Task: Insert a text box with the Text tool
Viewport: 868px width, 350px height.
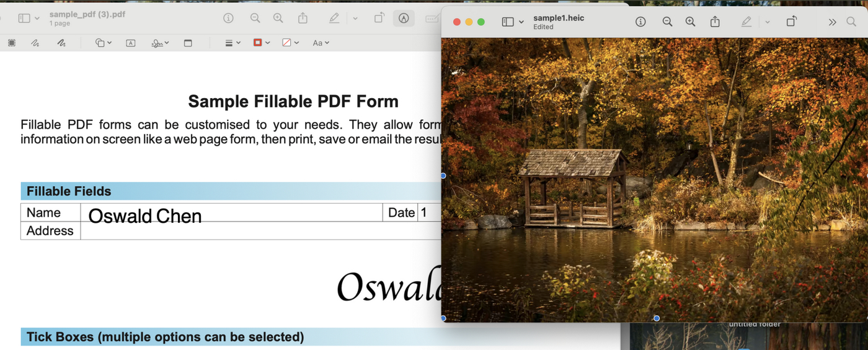Action: pyautogui.click(x=131, y=43)
